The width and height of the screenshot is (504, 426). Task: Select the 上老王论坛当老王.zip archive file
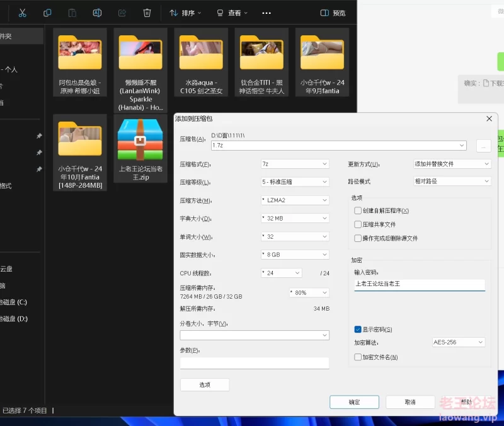(141, 151)
